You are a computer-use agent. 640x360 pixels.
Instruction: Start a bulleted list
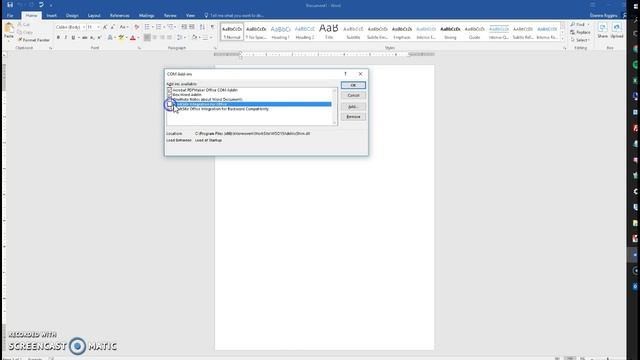pyautogui.click(x=147, y=27)
